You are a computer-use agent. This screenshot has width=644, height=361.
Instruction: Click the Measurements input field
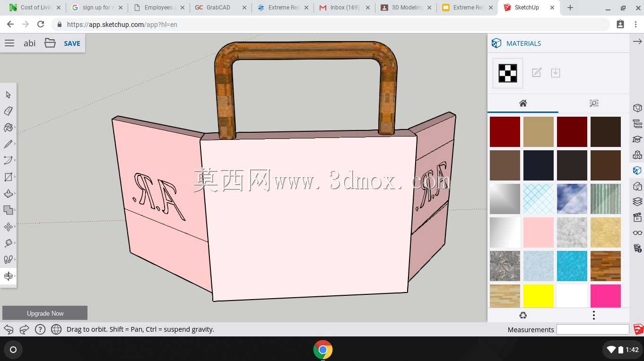point(593,329)
